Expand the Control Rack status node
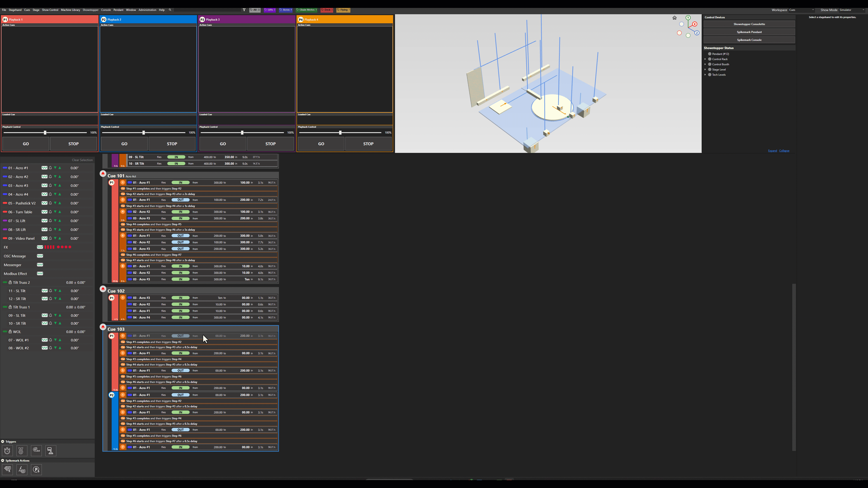The width and height of the screenshot is (868, 488). coord(705,59)
